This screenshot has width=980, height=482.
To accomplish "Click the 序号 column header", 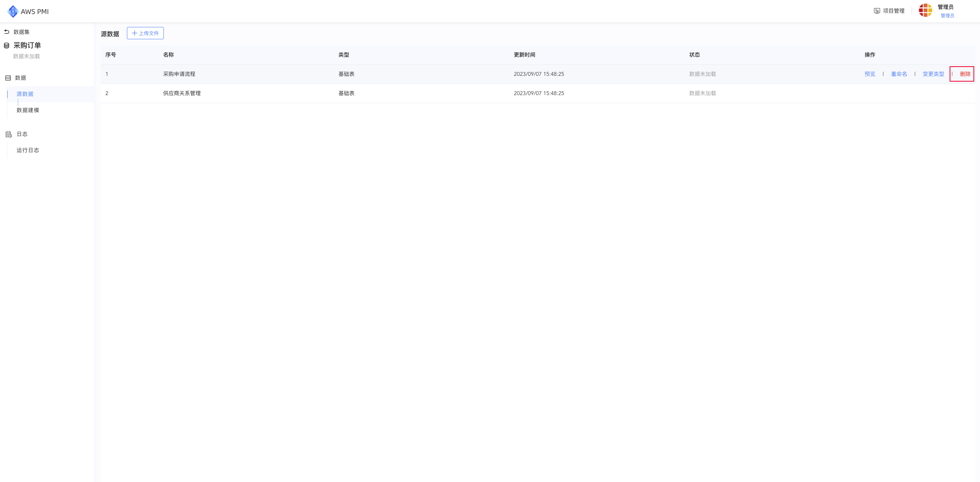I will click(x=111, y=55).
